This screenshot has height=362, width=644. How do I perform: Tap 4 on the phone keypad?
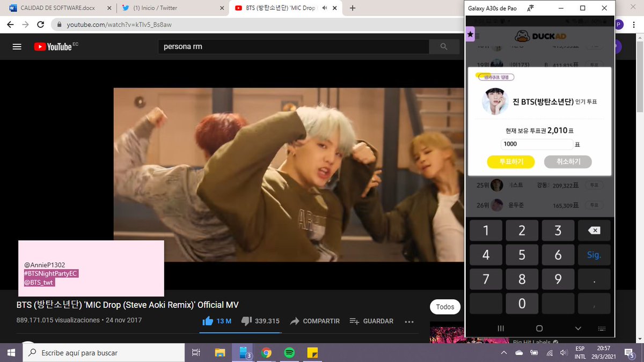pos(486,255)
